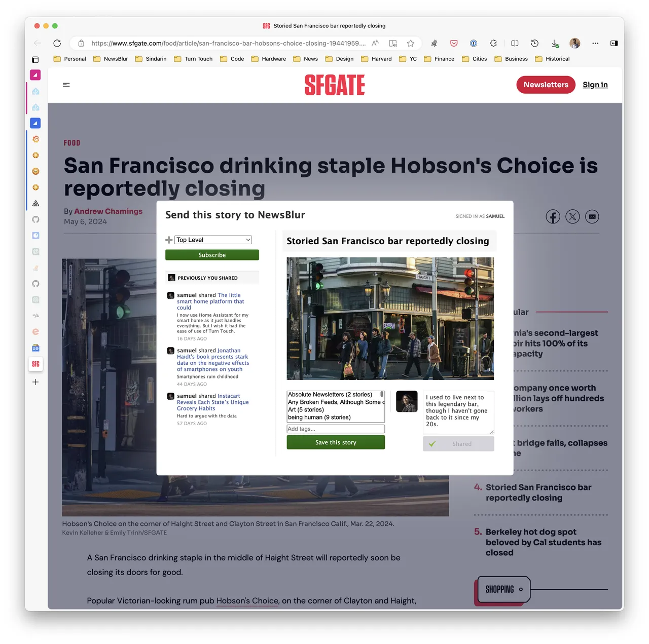Click the Save this story button
Image resolution: width=649 pixels, height=644 pixels.
336,442
